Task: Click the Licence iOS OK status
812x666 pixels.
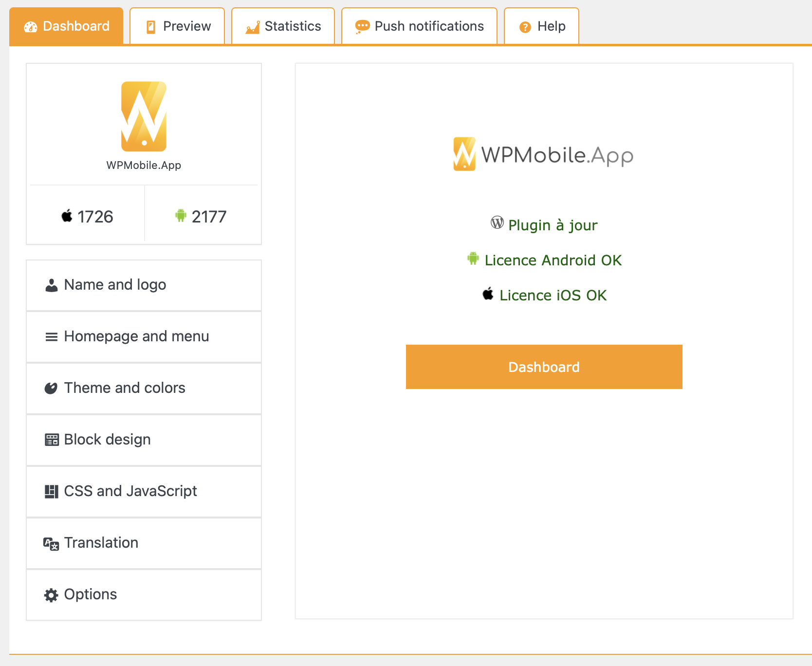Action: (x=553, y=295)
